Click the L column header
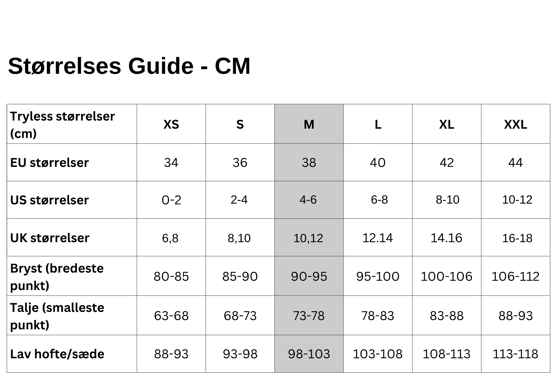Viewport: 557px width, 392px height. click(378, 124)
